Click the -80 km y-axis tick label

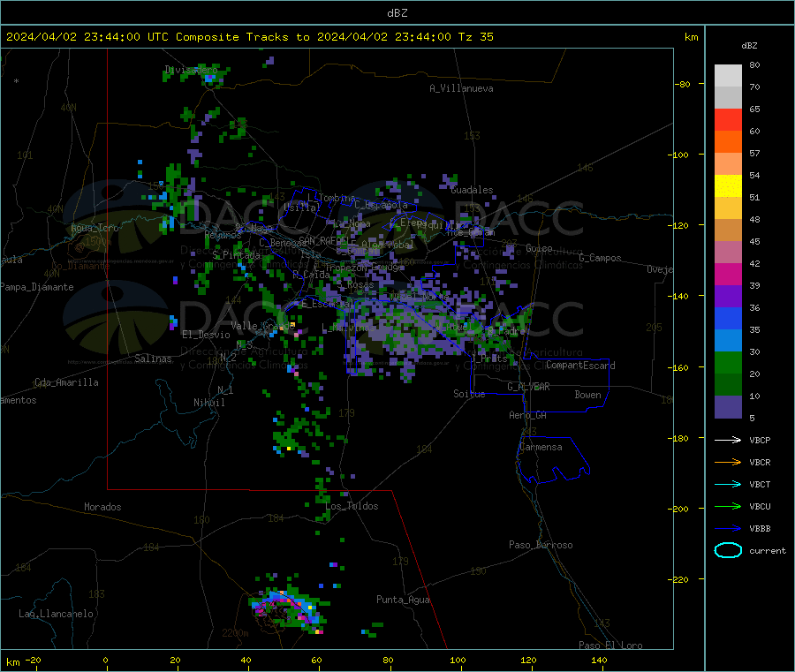(682, 84)
